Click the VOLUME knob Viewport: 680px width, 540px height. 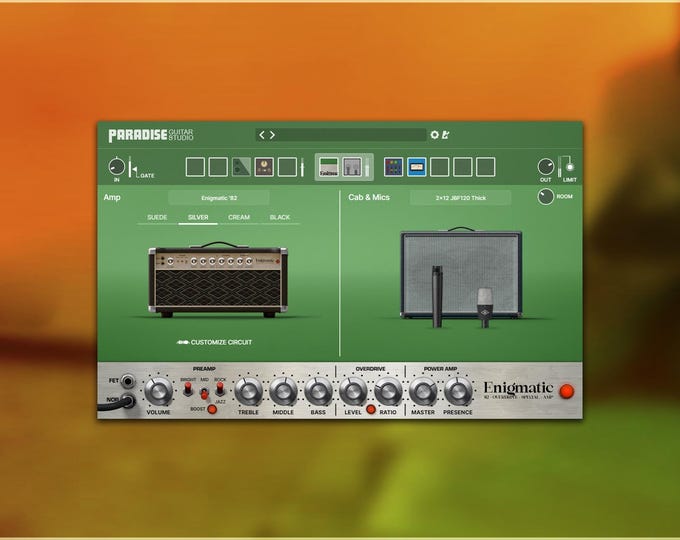tap(158, 391)
